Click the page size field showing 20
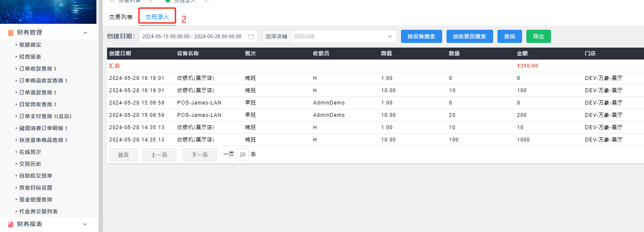The width and height of the screenshot is (644, 232). [x=243, y=155]
